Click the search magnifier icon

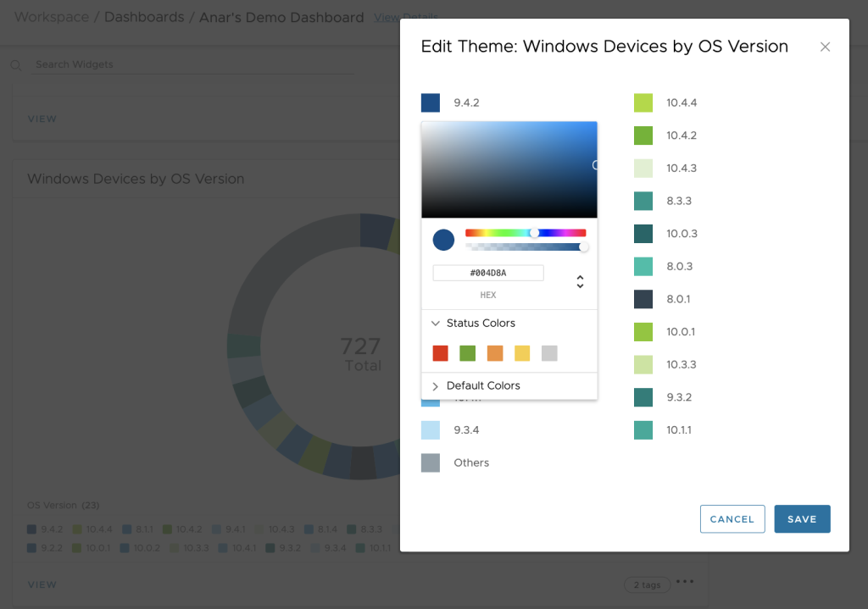pyautogui.click(x=16, y=65)
